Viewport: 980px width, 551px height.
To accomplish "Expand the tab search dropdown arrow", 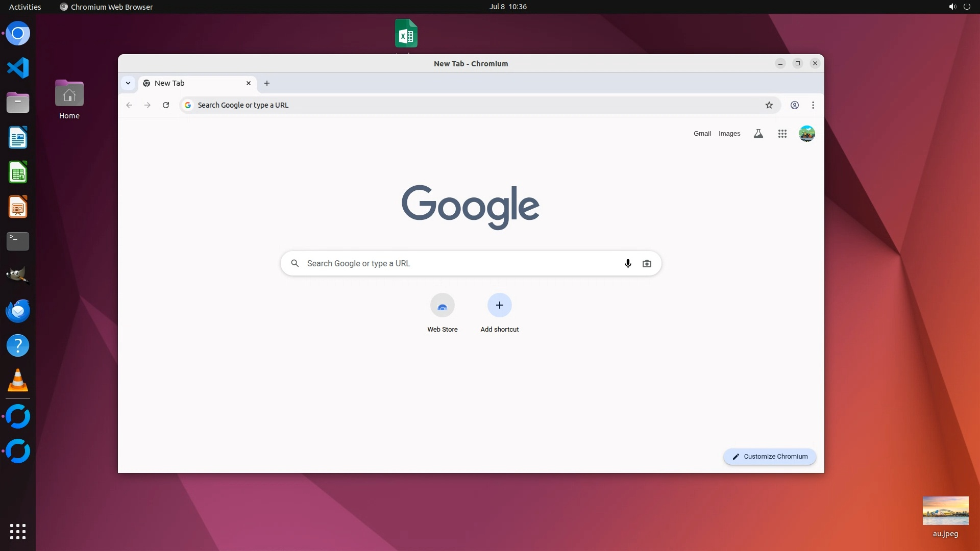I will click(128, 83).
